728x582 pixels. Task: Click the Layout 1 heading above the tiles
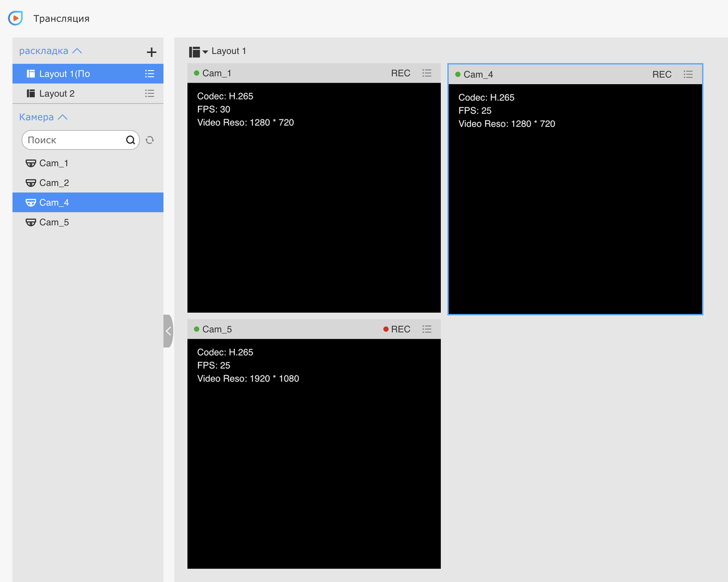pos(229,51)
